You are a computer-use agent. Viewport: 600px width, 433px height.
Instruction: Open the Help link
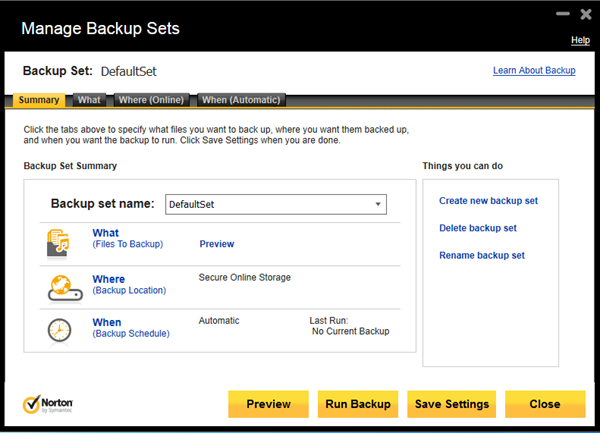click(580, 40)
